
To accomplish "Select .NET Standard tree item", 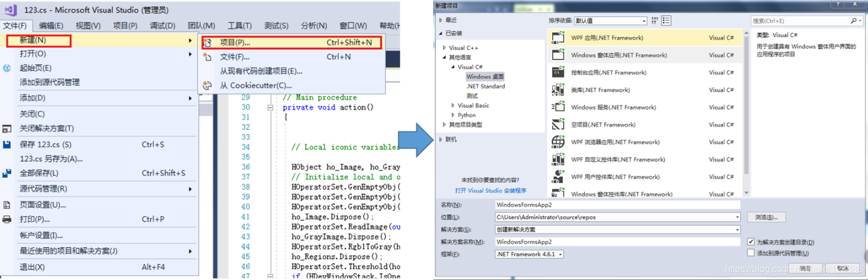I will click(x=486, y=86).
